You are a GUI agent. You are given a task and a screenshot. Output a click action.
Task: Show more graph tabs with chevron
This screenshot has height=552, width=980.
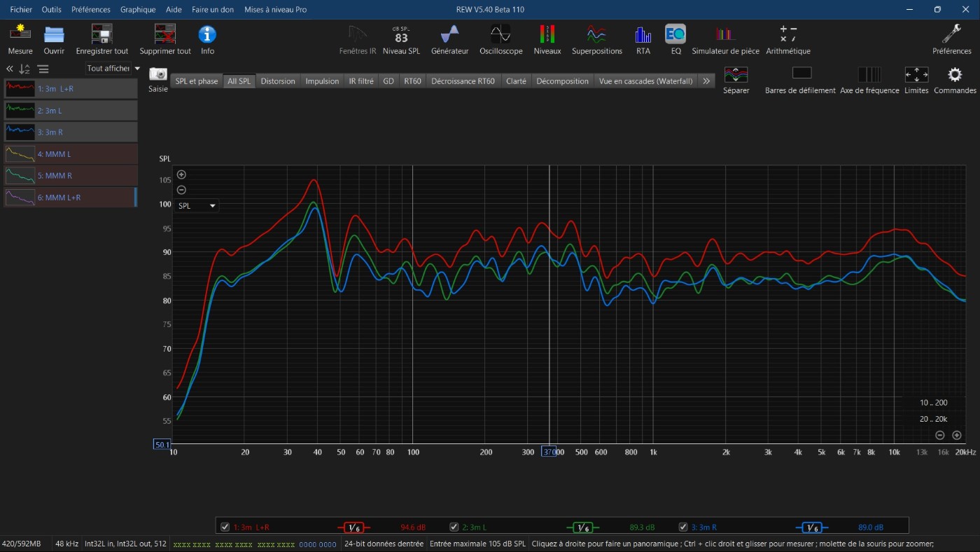(x=706, y=81)
